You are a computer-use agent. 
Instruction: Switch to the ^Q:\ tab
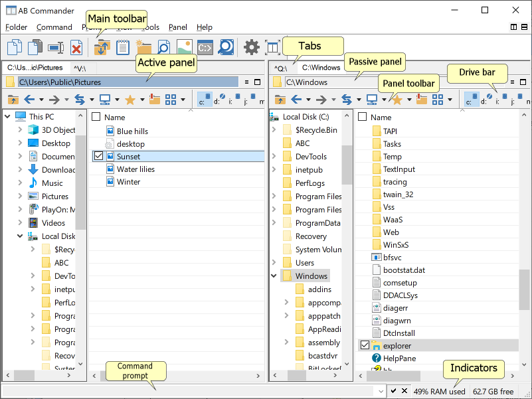(x=280, y=68)
